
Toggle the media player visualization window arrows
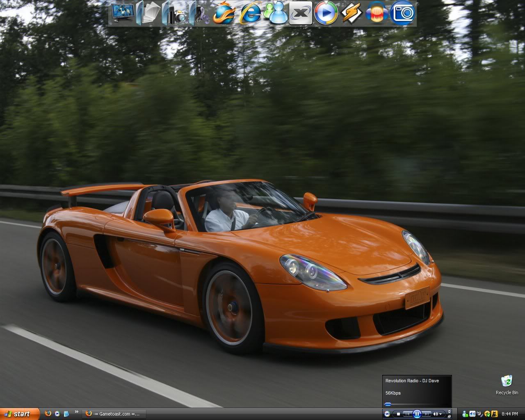449,411
